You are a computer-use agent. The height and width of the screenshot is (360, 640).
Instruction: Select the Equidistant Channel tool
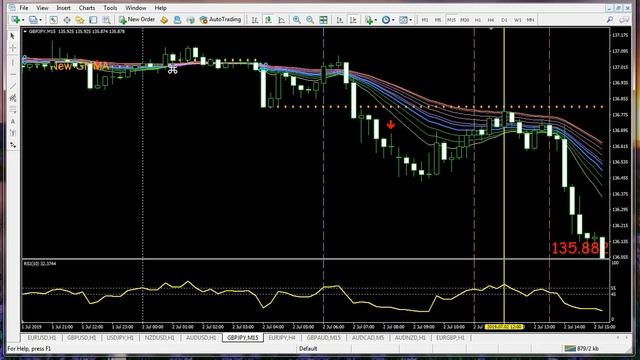(13, 98)
